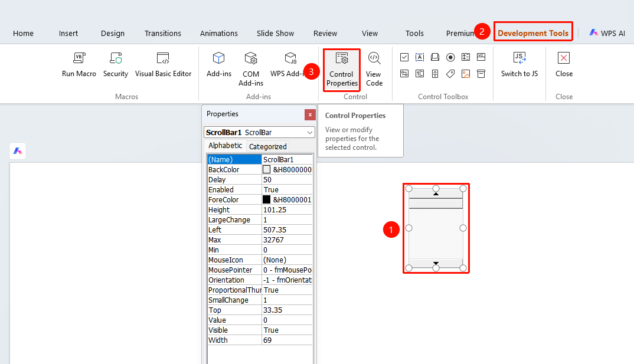The image size is (634, 364).
Task: Open the More Controls toolbox icon
Action: coord(481,74)
